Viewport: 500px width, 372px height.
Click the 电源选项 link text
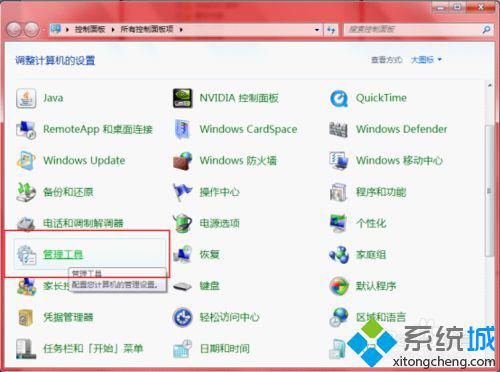coord(219,223)
